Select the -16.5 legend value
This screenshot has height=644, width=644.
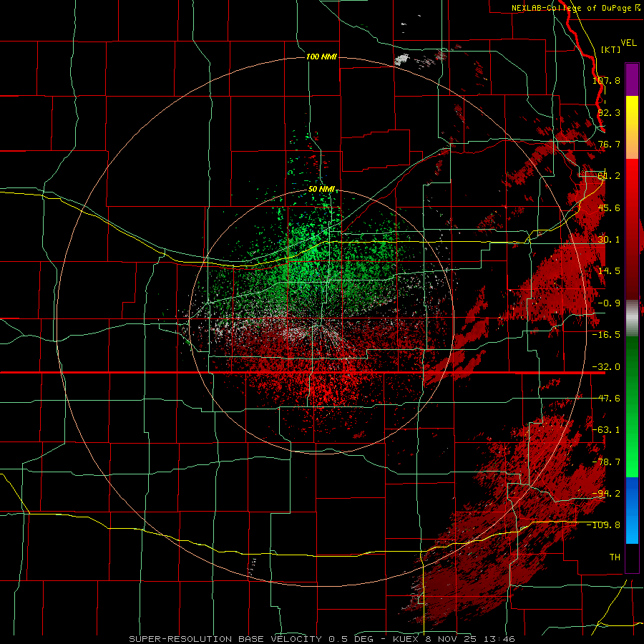[606, 335]
